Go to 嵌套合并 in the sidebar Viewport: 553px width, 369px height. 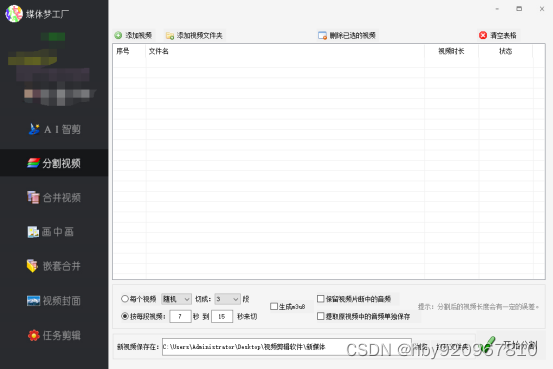click(x=54, y=266)
